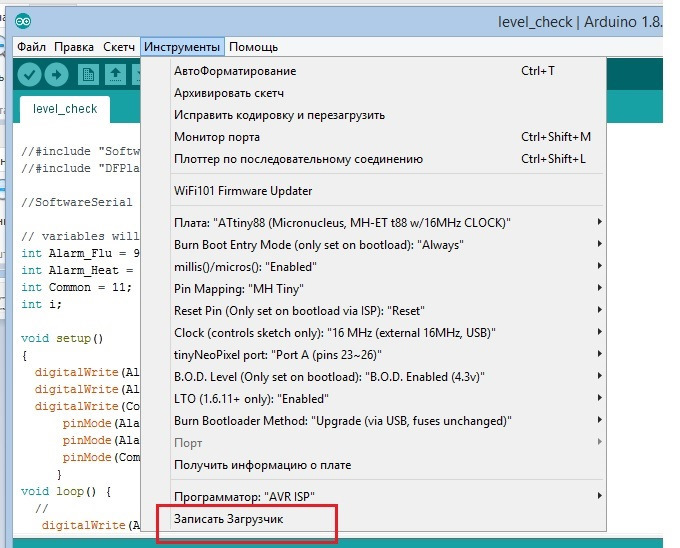Expand millis()/micros() Enabled submenu
680x548 pixels.
(x=373, y=267)
